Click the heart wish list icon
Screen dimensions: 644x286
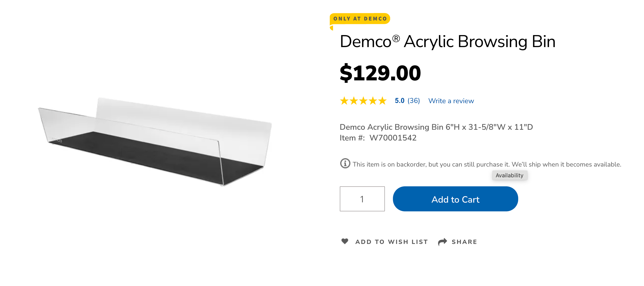[x=345, y=241]
